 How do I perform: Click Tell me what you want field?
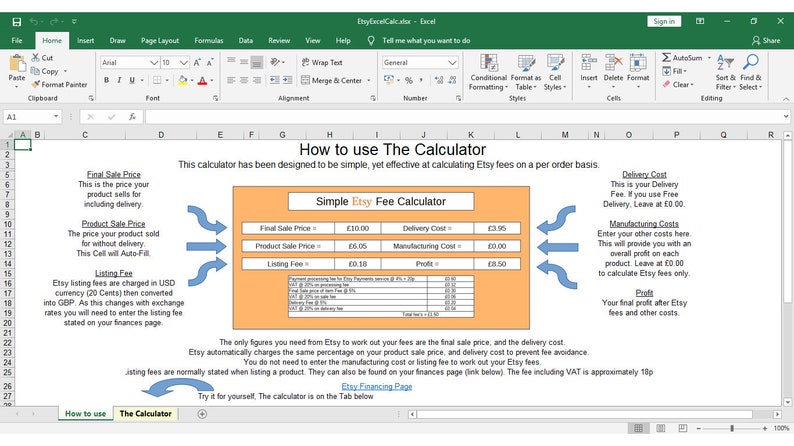click(x=426, y=40)
